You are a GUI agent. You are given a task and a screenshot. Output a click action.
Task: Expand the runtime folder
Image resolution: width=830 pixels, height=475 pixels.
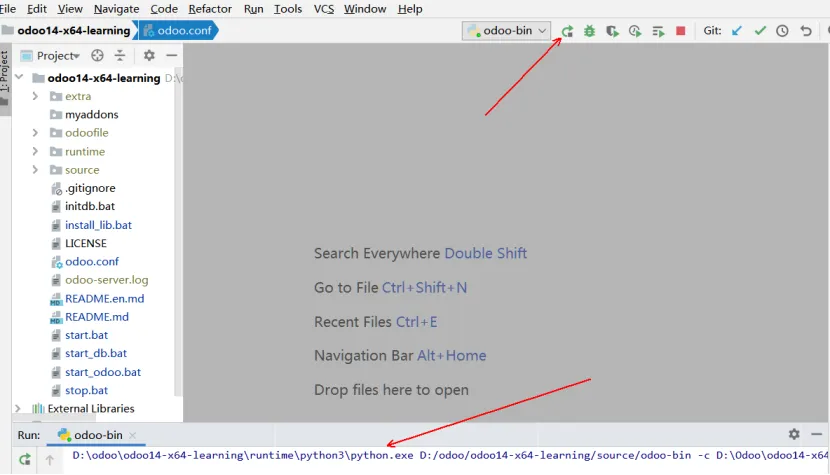tap(35, 151)
